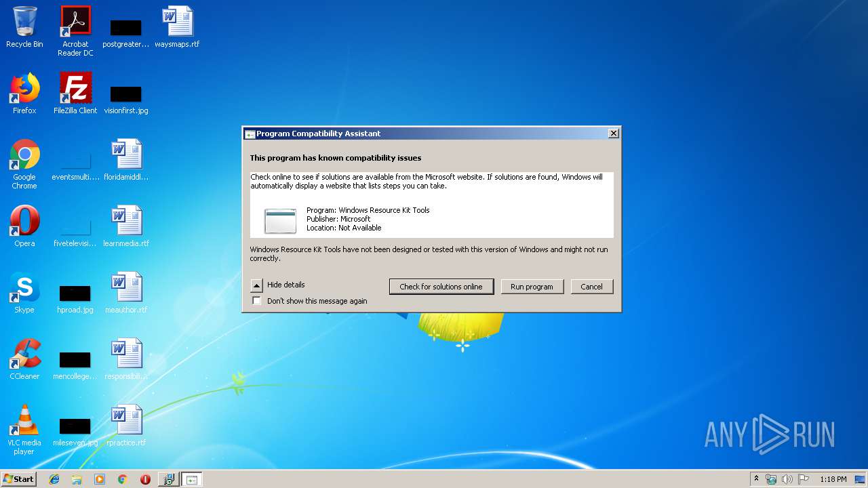Cancel the compatibility dialog
Screen dimensions: 868x488
pyautogui.click(x=591, y=287)
